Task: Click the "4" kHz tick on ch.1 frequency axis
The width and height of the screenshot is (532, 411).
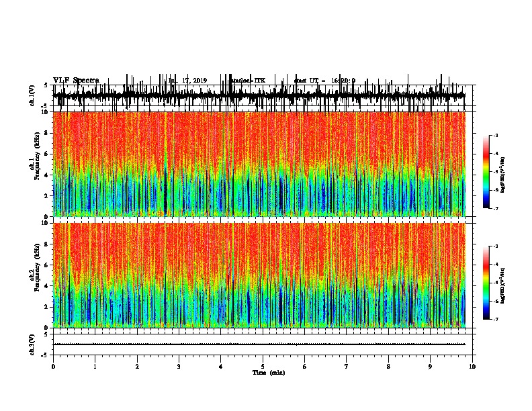Action: click(x=46, y=175)
